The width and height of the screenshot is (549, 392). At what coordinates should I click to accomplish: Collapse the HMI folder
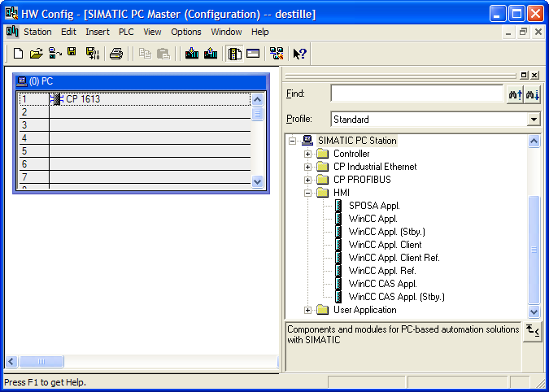307,194
